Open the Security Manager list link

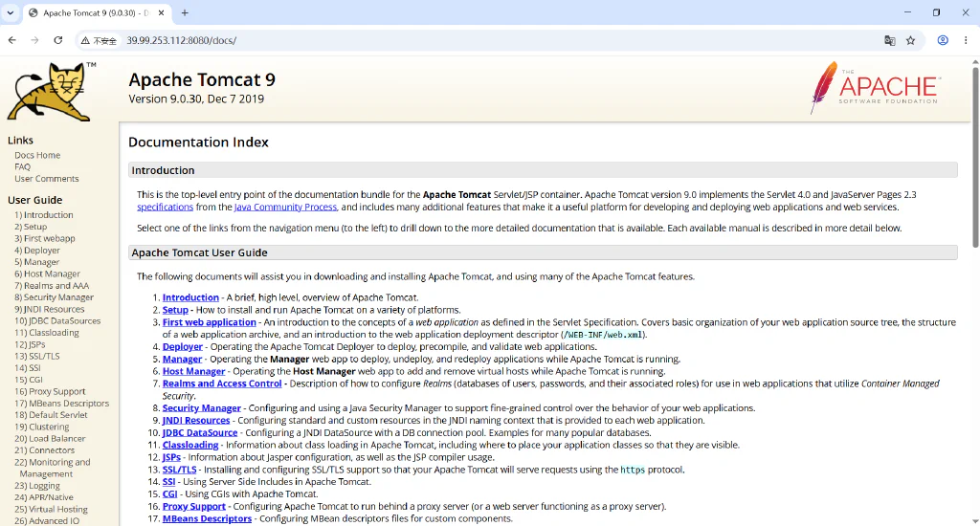click(201, 408)
